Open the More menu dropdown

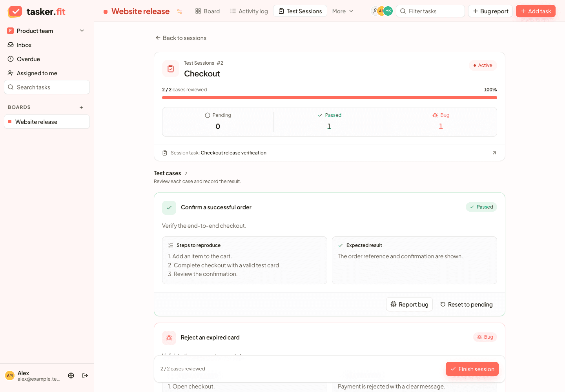click(x=343, y=11)
